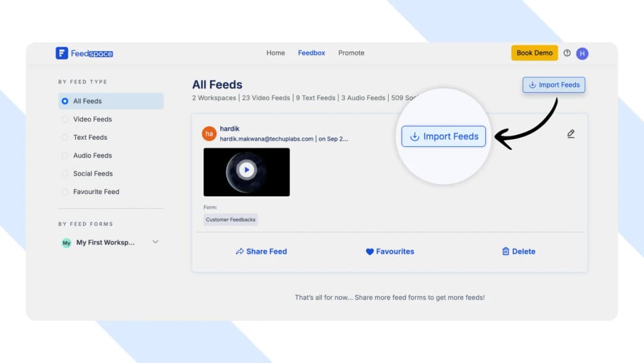Click the Customer Feedbacks form tag
The image size is (644, 363).
tap(230, 219)
